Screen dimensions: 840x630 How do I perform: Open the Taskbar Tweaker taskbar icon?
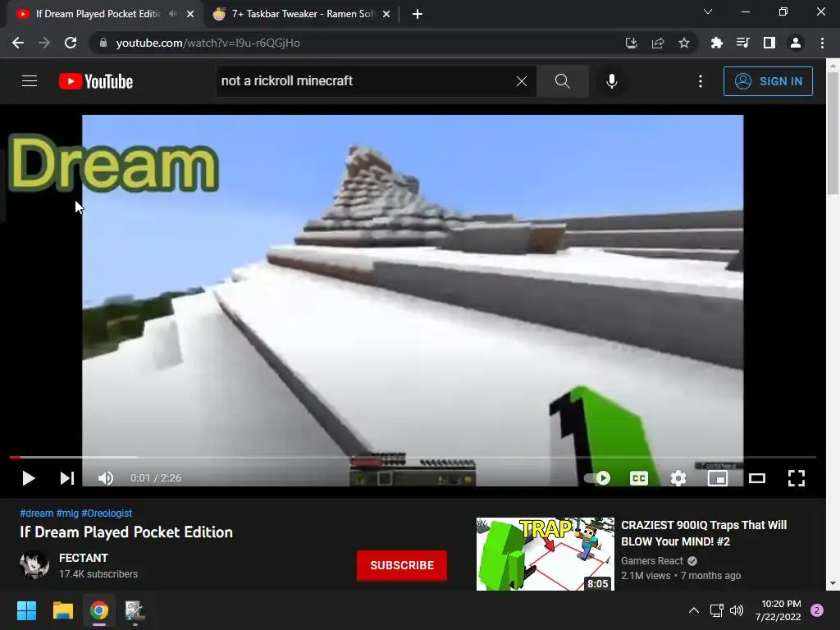(135, 610)
